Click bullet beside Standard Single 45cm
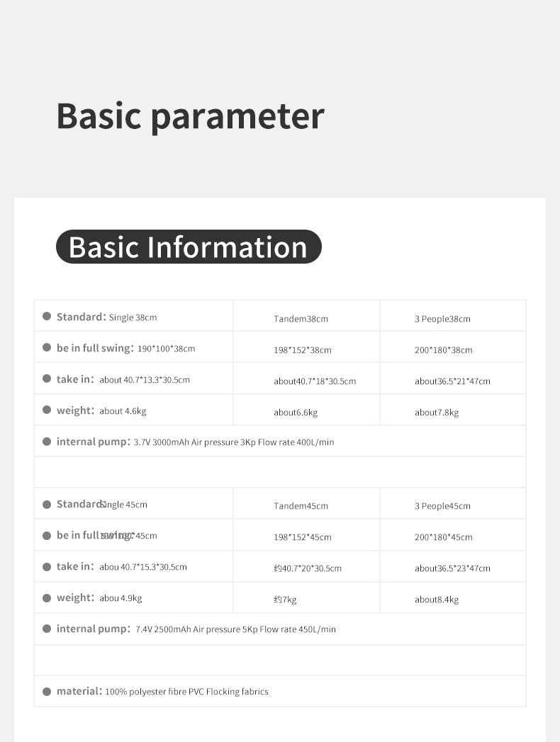560x742 pixels. coord(47,504)
